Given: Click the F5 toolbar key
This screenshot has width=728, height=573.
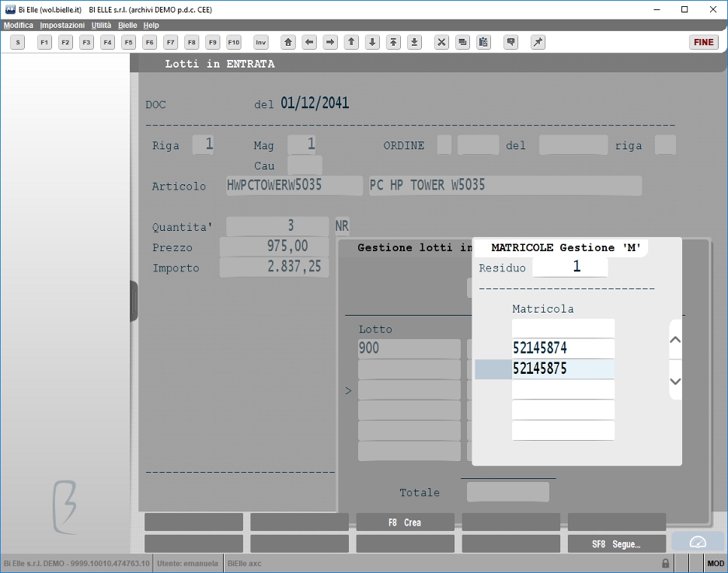Looking at the screenshot, I should [x=129, y=42].
